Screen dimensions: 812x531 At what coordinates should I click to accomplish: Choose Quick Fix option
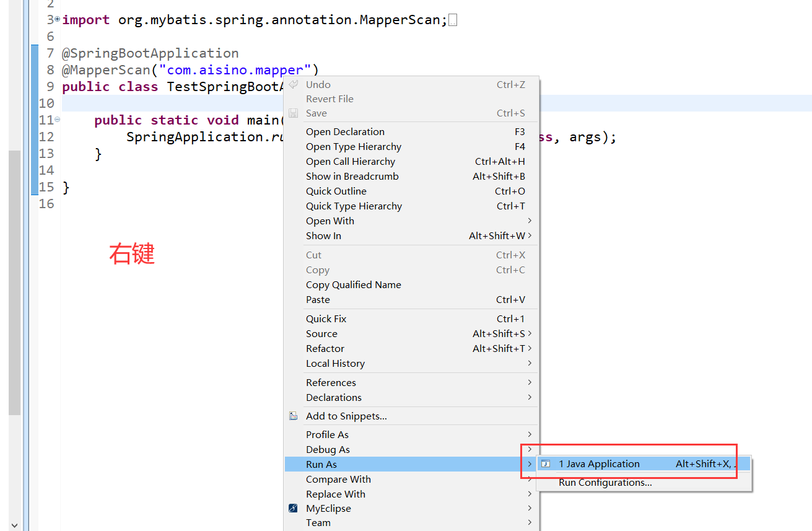412,318
